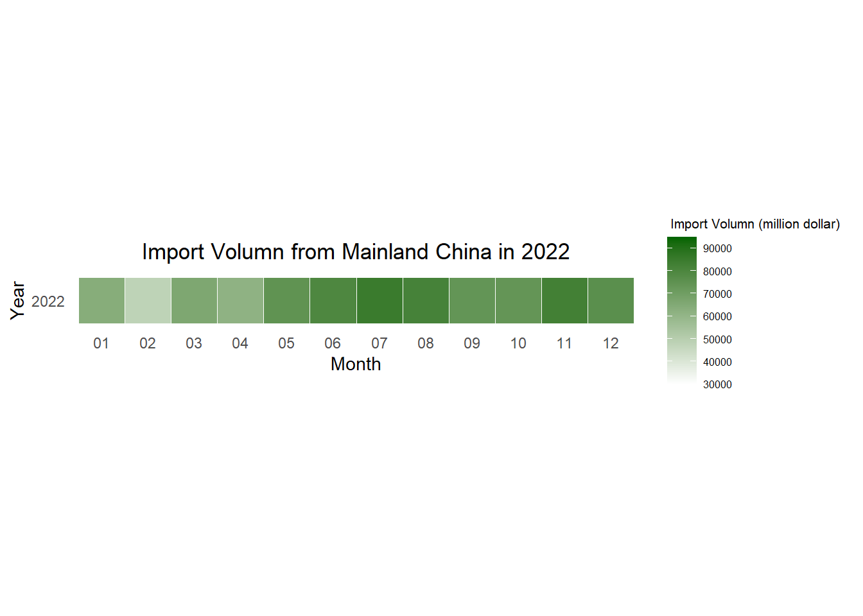Click the green gradient legend color bar
Screen dimensions: 863x616
[681, 310]
